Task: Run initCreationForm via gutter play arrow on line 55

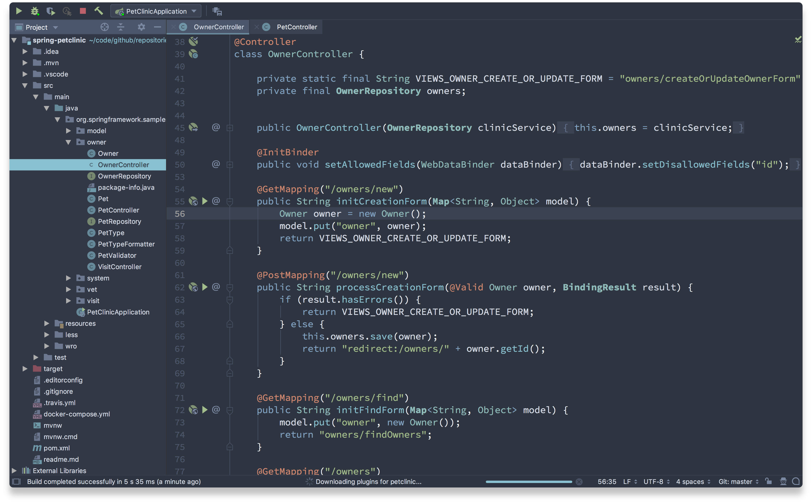Action: click(x=205, y=201)
